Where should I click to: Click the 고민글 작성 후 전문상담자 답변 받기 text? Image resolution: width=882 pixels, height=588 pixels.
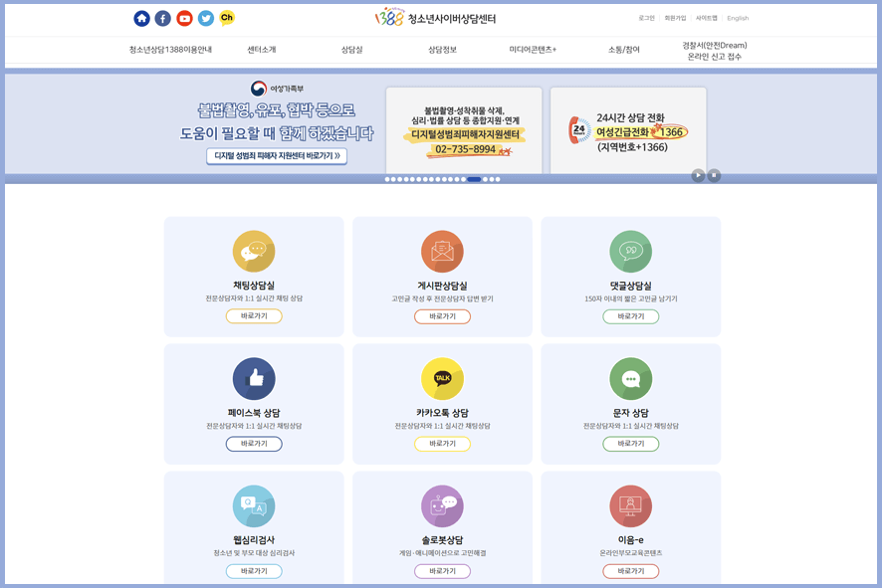coord(442,298)
